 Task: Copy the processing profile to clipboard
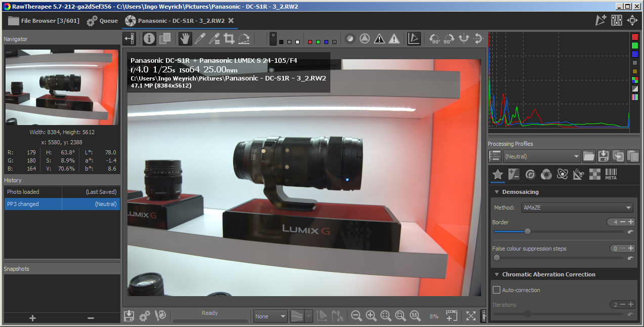click(618, 156)
